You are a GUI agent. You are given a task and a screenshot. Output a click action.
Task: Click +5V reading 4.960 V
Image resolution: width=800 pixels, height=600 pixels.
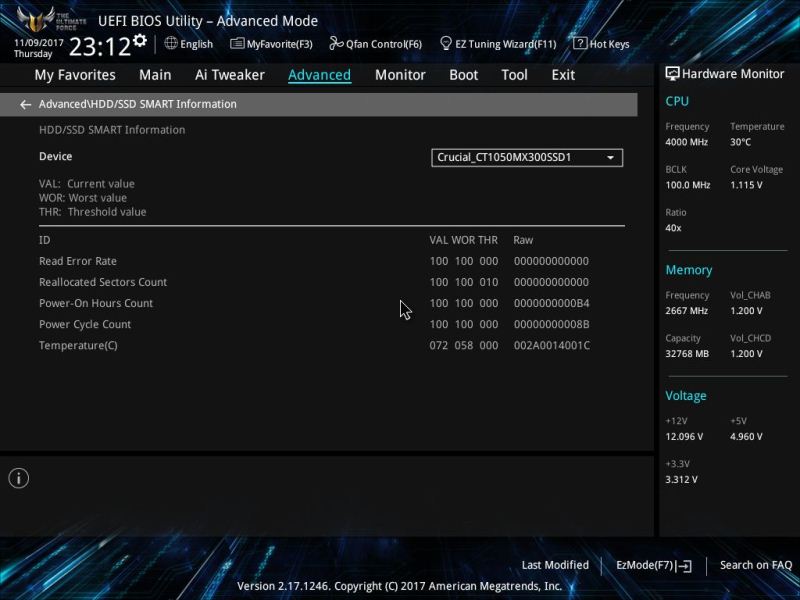746,437
